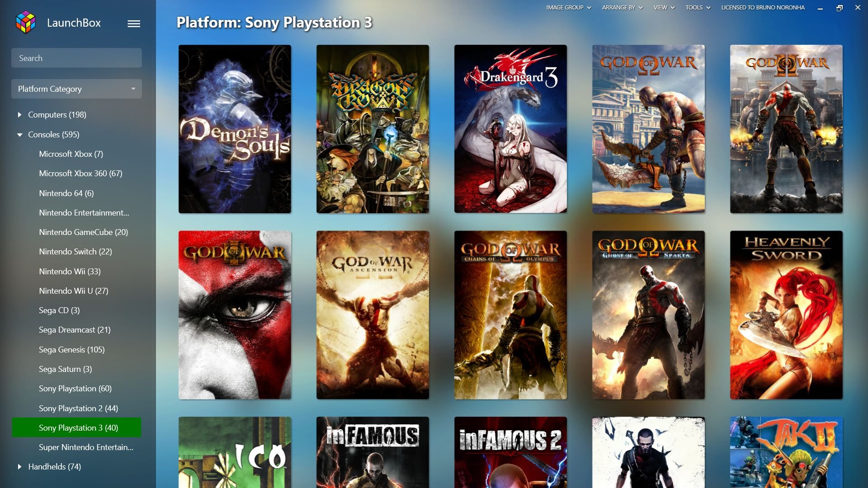The width and height of the screenshot is (868, 488).
Task: Select Sony Playstation 2 (44) platform
Action: (79, 408)
